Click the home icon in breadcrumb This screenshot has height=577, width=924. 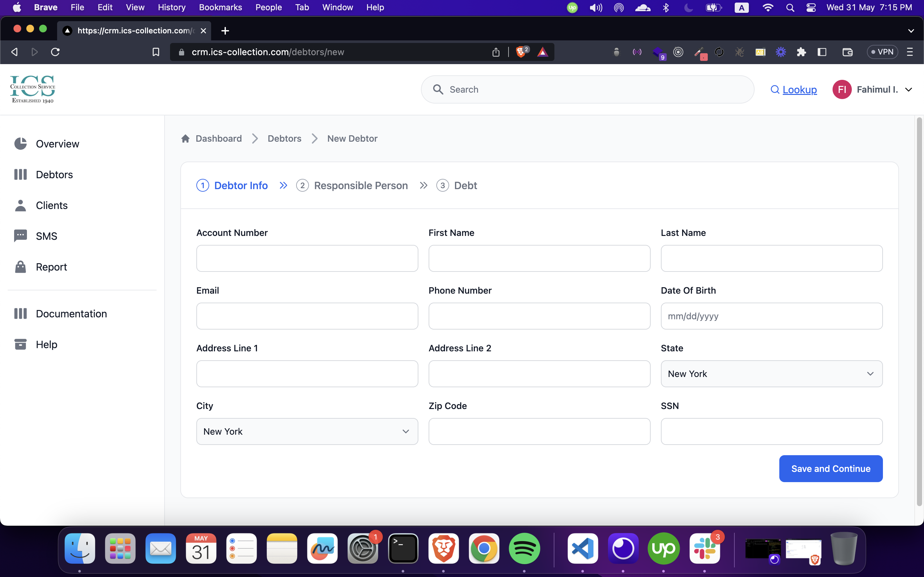point(185,138)
